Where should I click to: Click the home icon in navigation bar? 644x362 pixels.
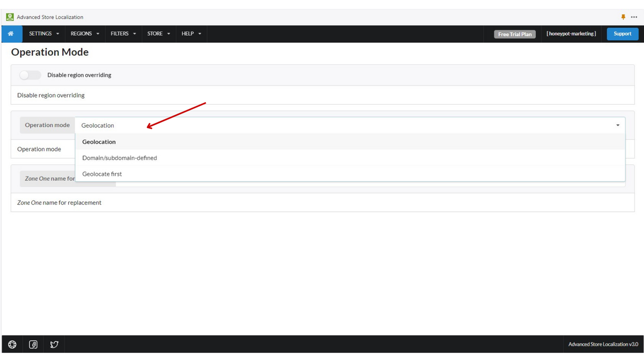tap(11, 34)
